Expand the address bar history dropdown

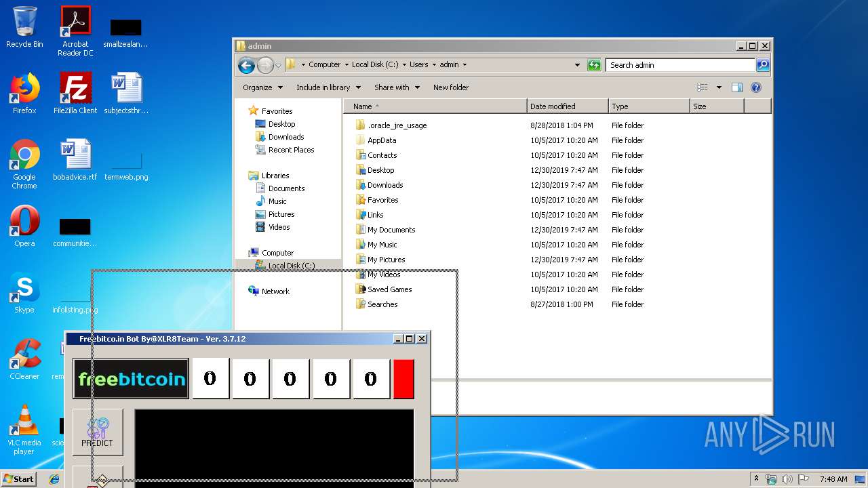point(577,65)
